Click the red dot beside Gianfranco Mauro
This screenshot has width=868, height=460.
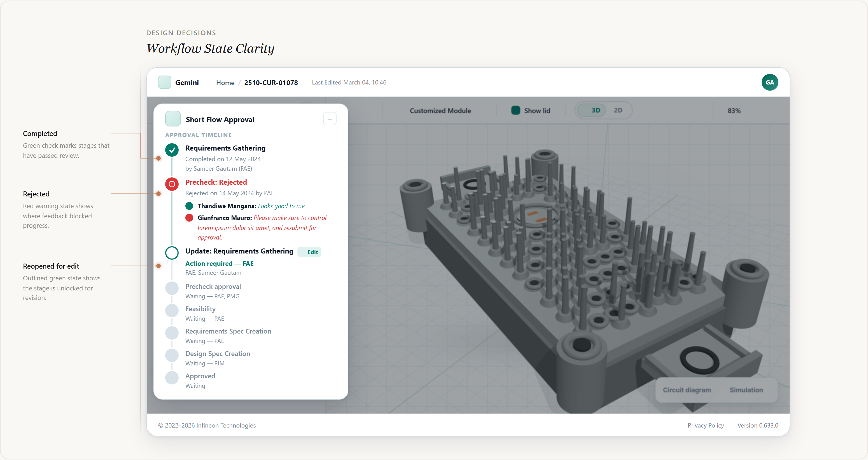[x=189, y=218]
